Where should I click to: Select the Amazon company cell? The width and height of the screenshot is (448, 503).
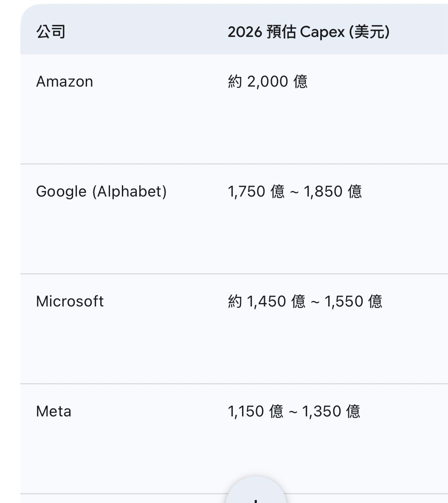click(x=65, y=81)
